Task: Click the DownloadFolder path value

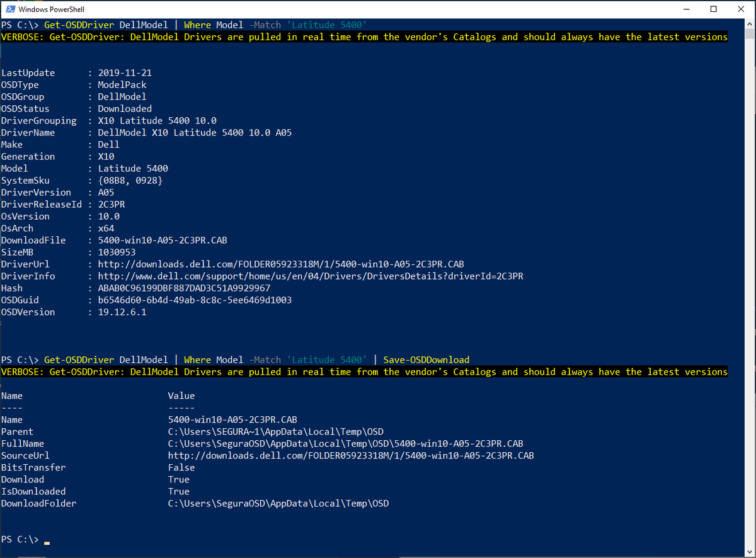Action: point(278,503)
